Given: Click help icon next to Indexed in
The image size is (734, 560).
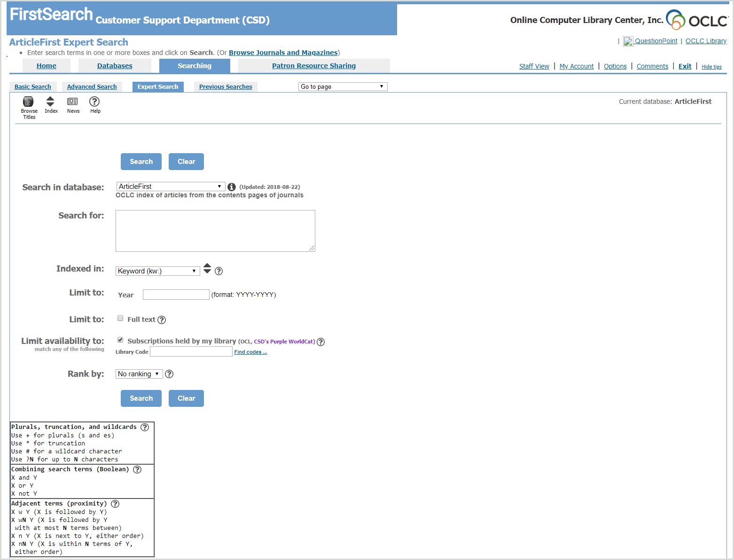Looking at the screenshot, I should [x=219, y=271].
